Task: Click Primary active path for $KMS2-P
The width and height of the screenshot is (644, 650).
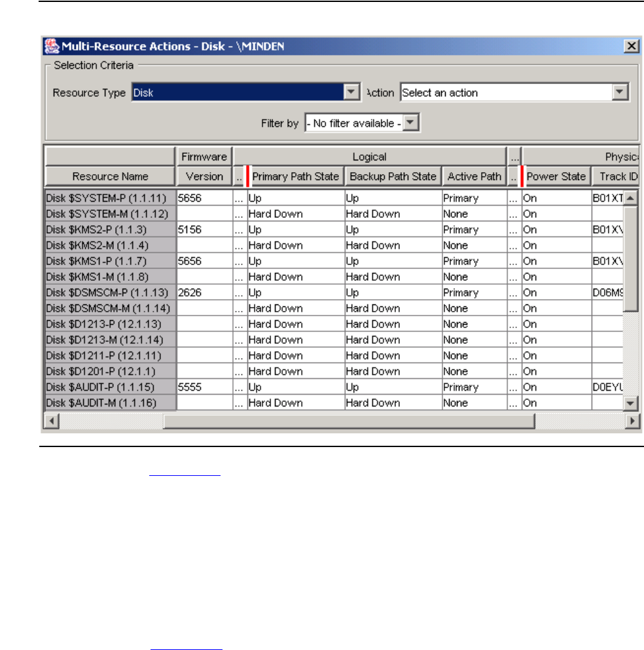Action: 474,230
